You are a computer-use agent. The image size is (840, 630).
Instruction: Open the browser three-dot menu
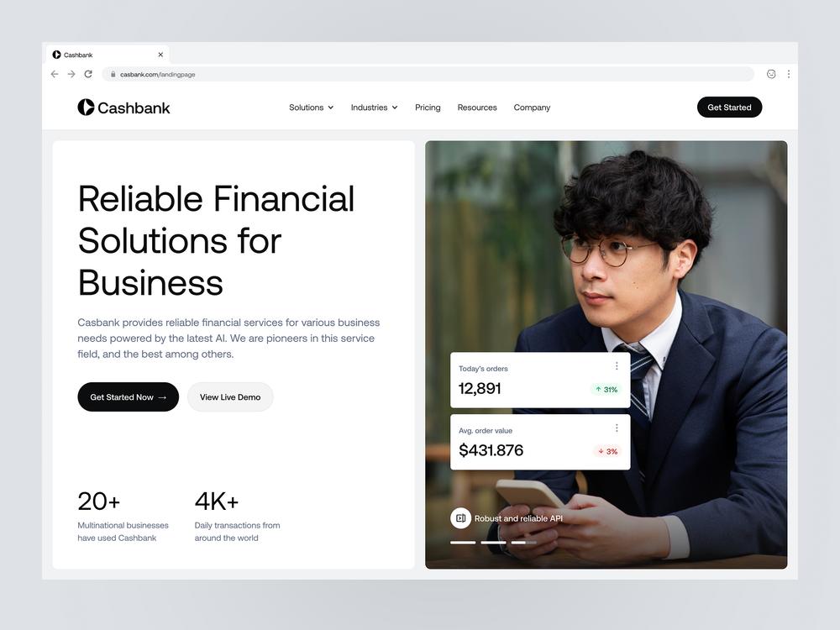789,74
